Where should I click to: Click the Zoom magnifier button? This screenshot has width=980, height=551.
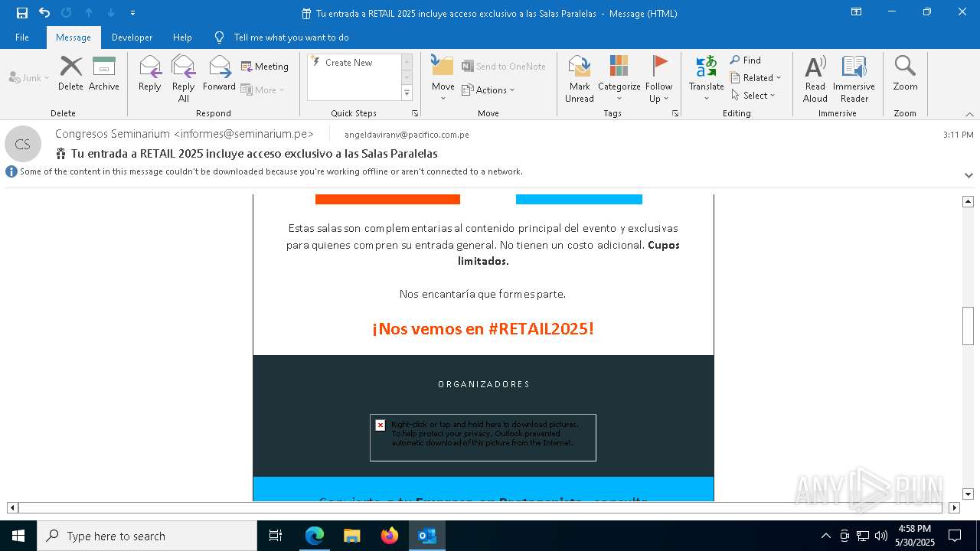point(905,73)
